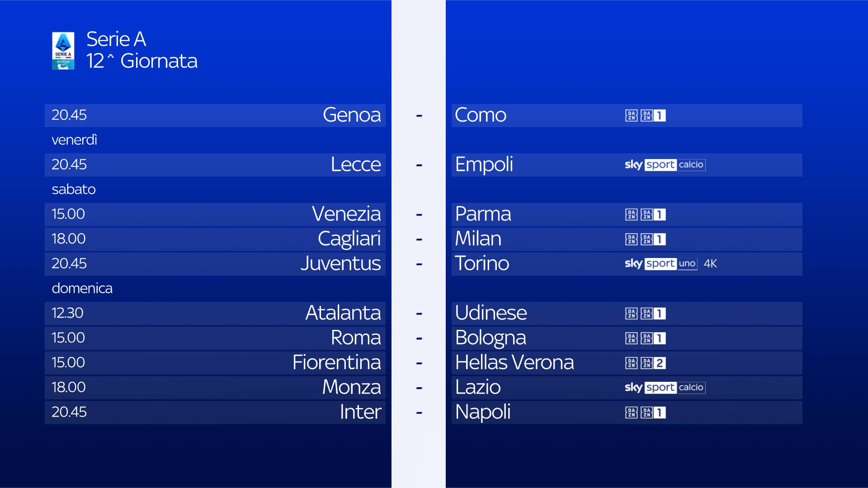Click the DAZN 1 logo beside Milan

tap(645, 239)
